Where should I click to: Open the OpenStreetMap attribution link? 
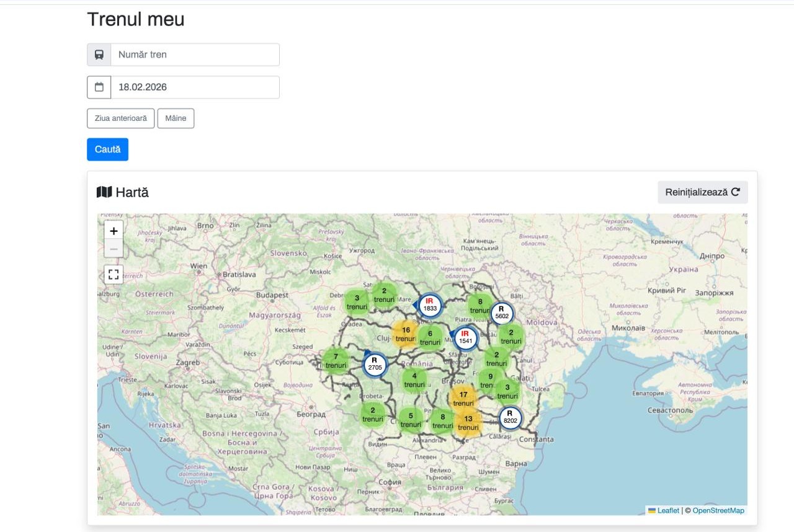click(718, 510)
